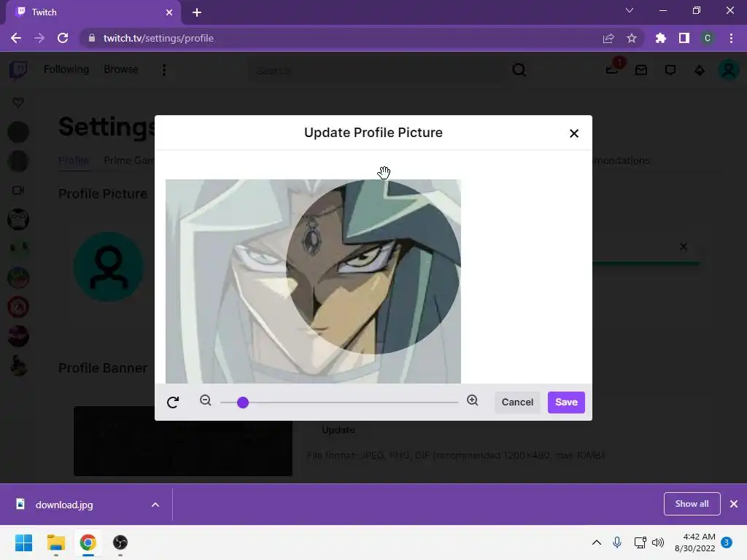The width and height of the screenshot is (747, 560).
Task: Click the zoom in magnifier icon
Action: click(473, 400)
